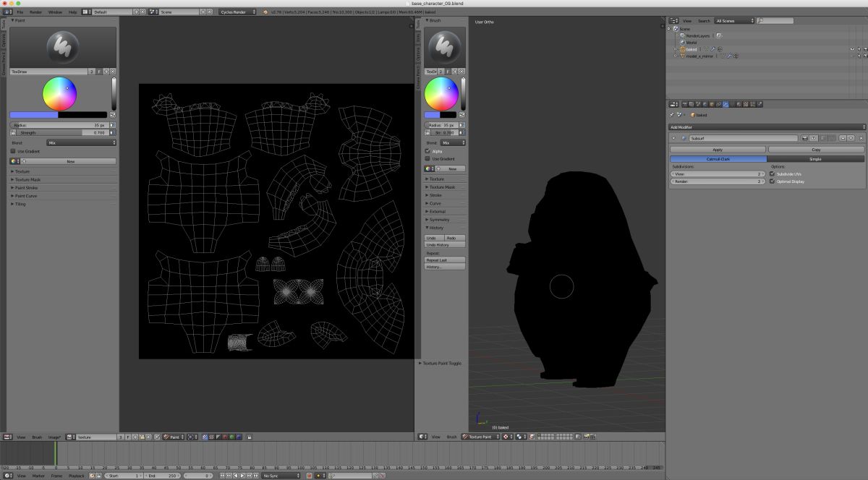Expand the Symmetry section in Brush panel
This screenshot has height=480, width=868.
pyautogui.click(x=438, y=220)
